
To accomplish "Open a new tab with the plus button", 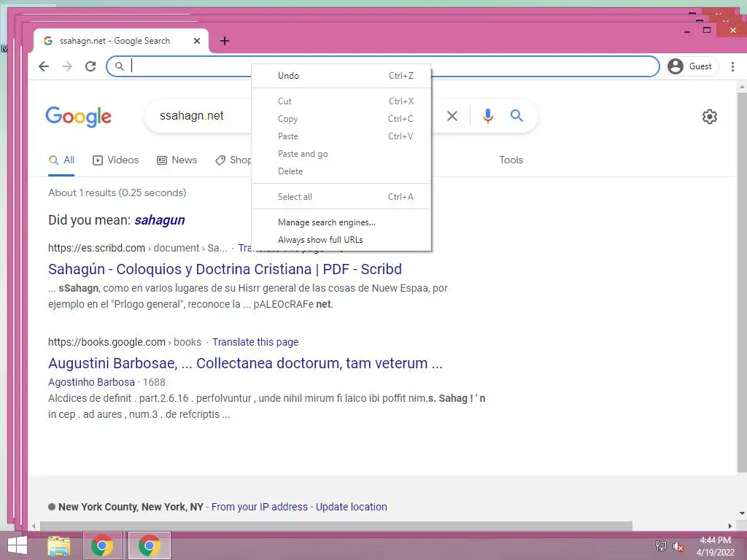I will coord(225,41).
